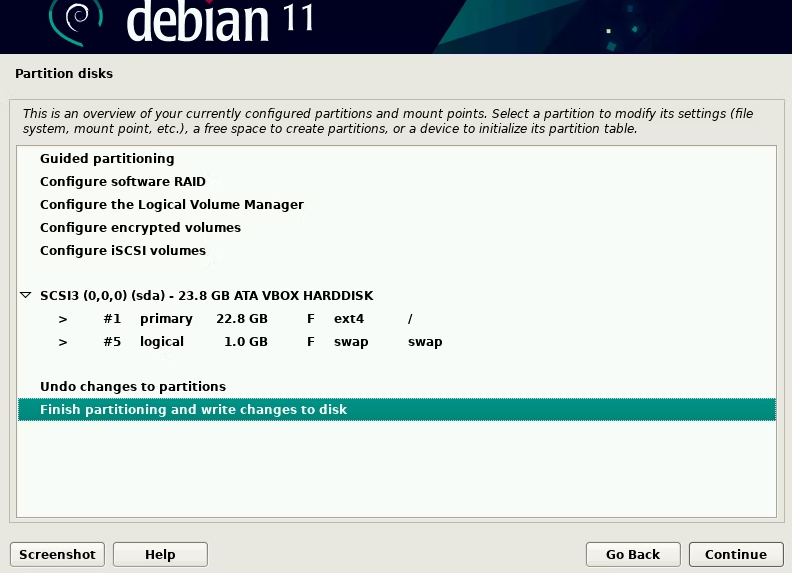Select partition #1 primary ext4 row

(x=397, y=319)
